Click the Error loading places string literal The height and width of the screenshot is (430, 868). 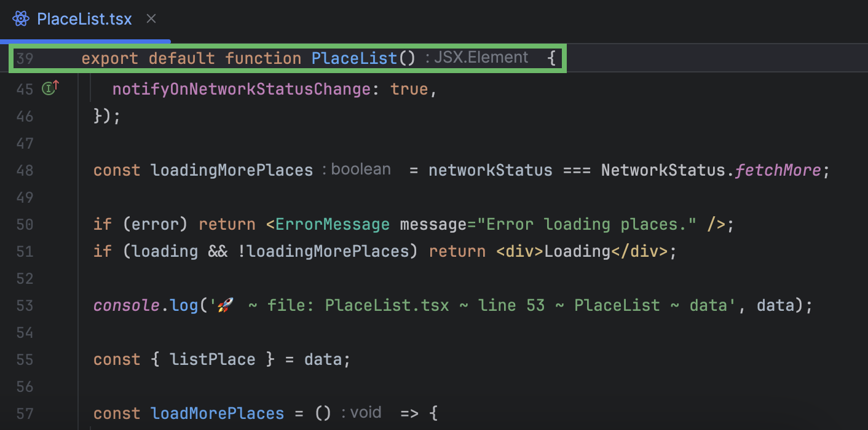tap(584, 224)
